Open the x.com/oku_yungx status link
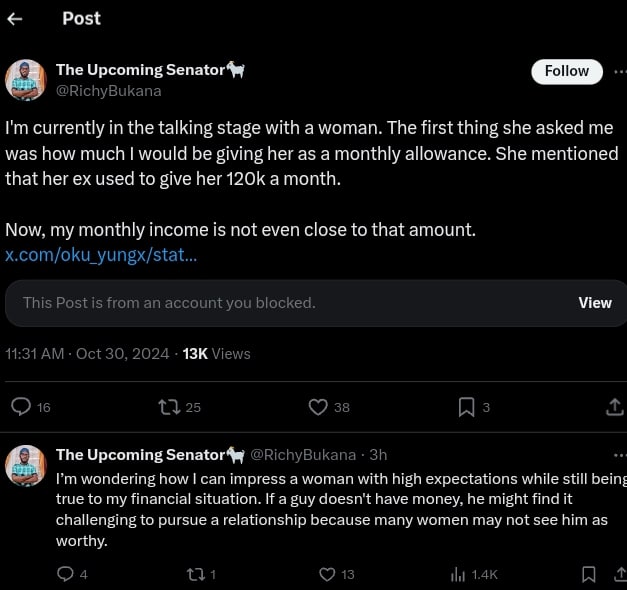This screenshot has width=627, height=590. [x=101, y=255]
